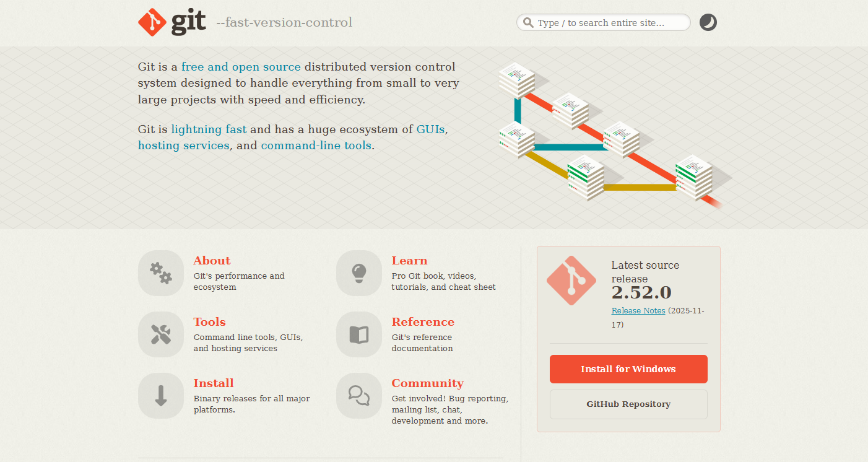Click the search site input field

coord(604,23)
